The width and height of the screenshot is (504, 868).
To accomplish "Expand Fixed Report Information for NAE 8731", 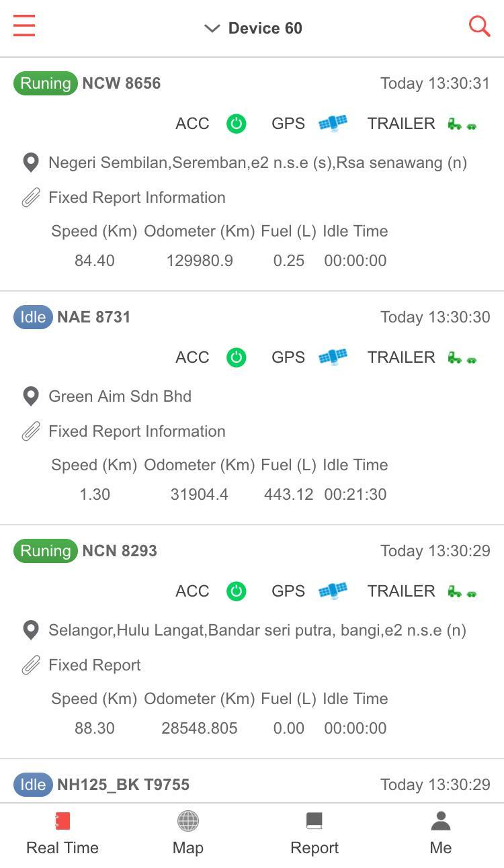I will click(x=137, y=431).
